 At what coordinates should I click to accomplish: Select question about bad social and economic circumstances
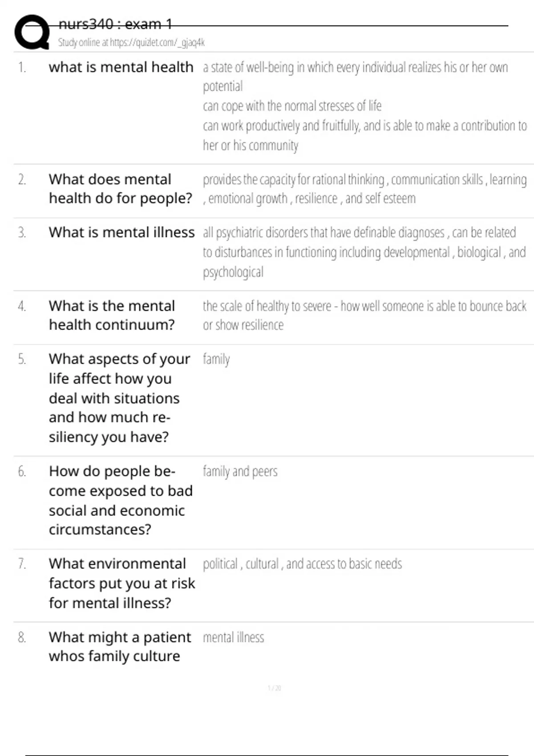[x=121, y=500]
